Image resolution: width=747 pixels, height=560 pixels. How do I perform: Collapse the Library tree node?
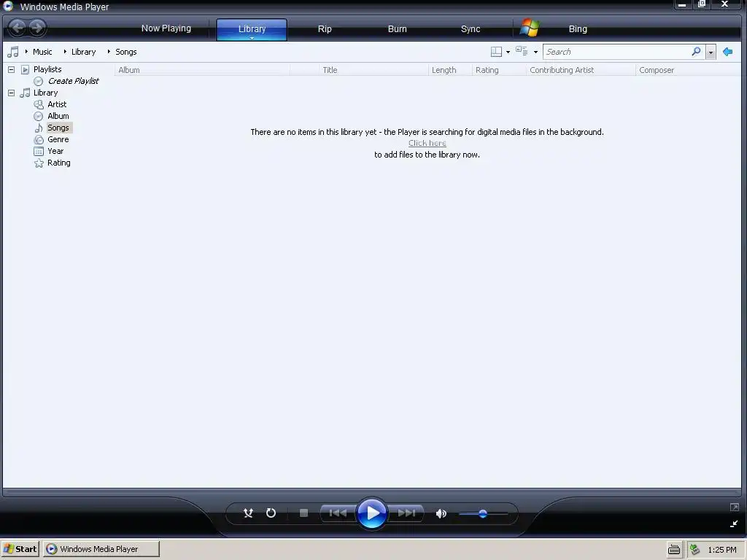point(12,93)
